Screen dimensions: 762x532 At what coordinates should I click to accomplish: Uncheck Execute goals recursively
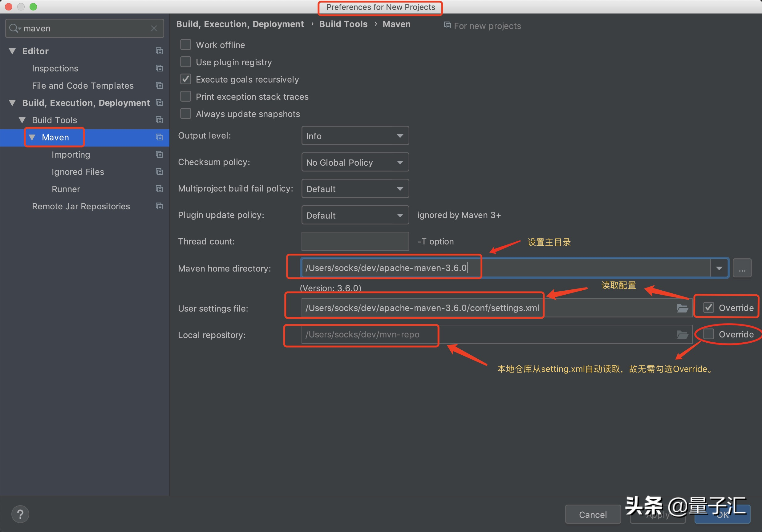[185, 79]
